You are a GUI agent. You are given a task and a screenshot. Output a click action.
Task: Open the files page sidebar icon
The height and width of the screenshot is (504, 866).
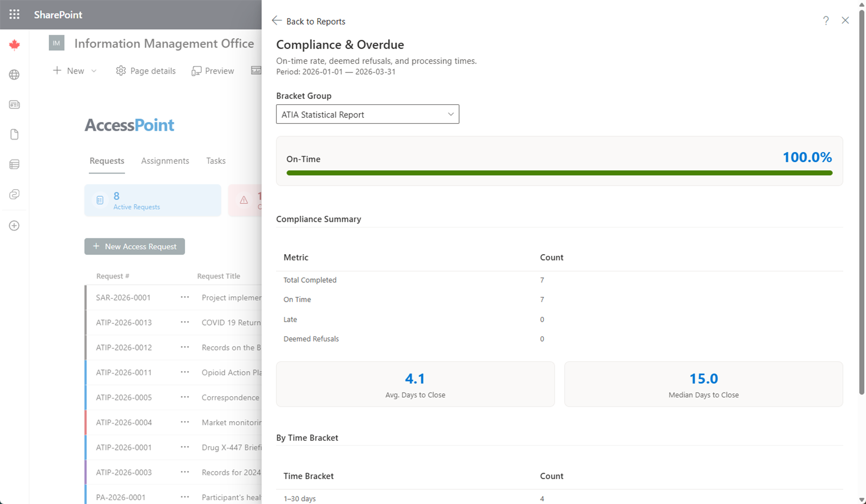15,134
